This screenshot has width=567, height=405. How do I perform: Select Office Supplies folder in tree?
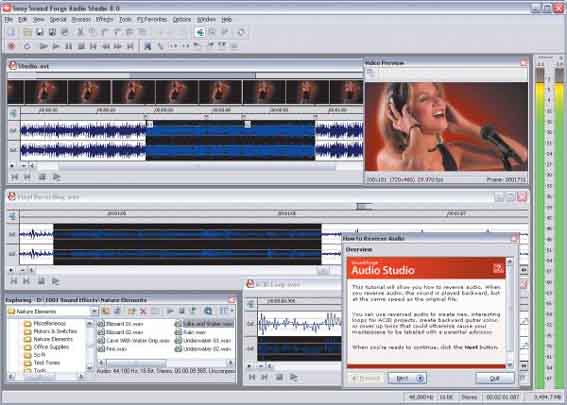(x=51, y=347)
